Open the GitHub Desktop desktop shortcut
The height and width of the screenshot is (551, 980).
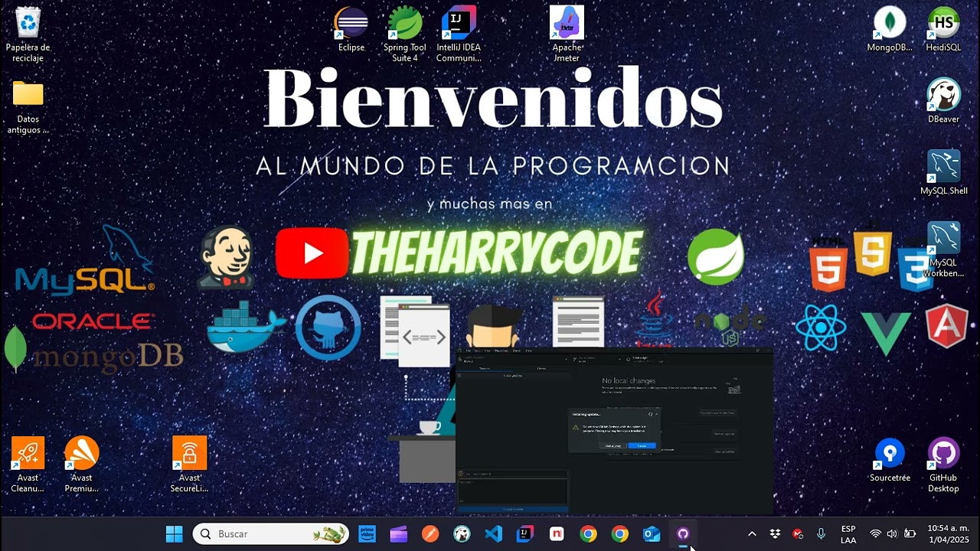point(943,465)
